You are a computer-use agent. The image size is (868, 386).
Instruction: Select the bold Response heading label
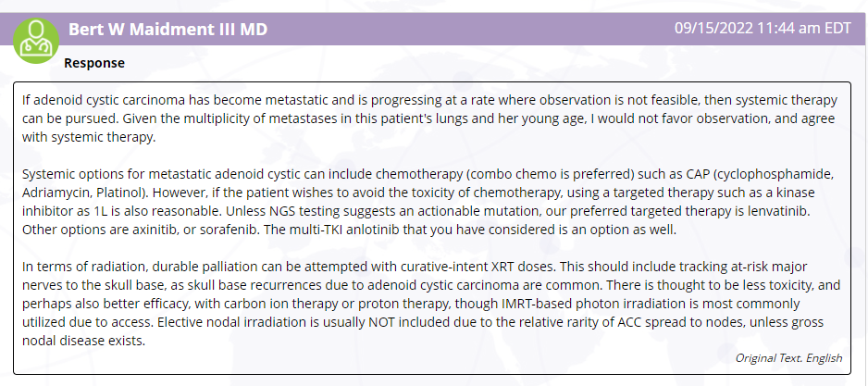(x=94, y=63)
